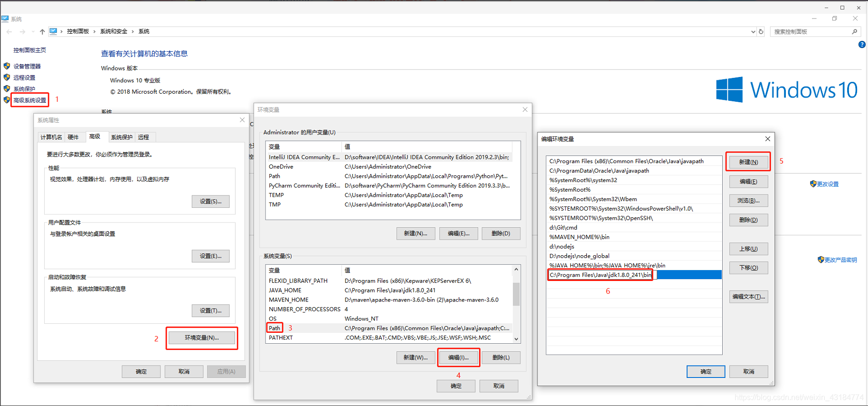Click 取消 in 系统属性 dialog
This screenshot has width=868, height=406.
pos(184,371)
